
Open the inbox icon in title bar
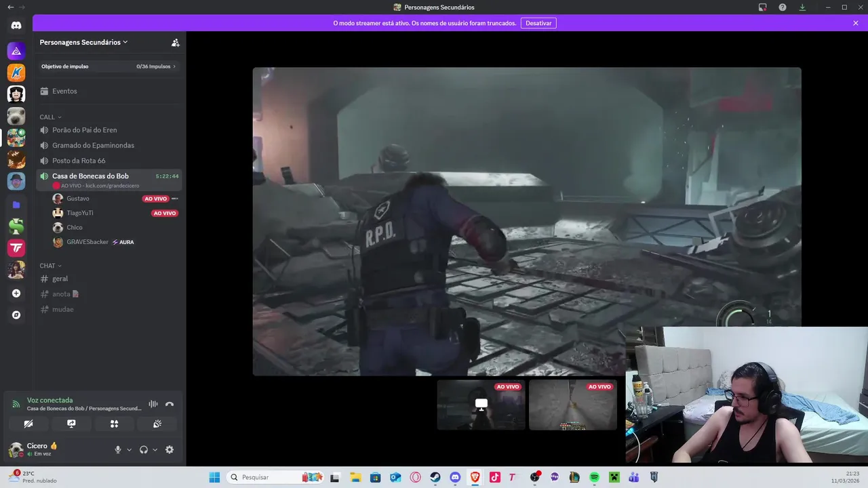(x=763, y=7)
